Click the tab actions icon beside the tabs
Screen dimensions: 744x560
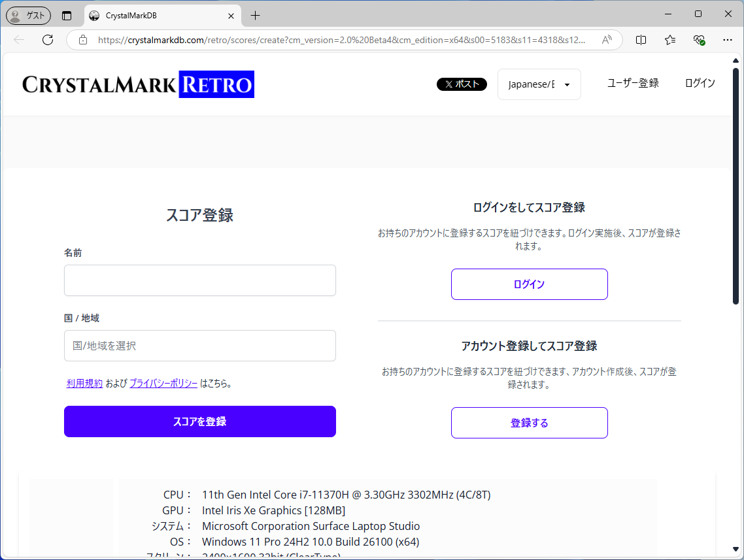coord(67,15)
